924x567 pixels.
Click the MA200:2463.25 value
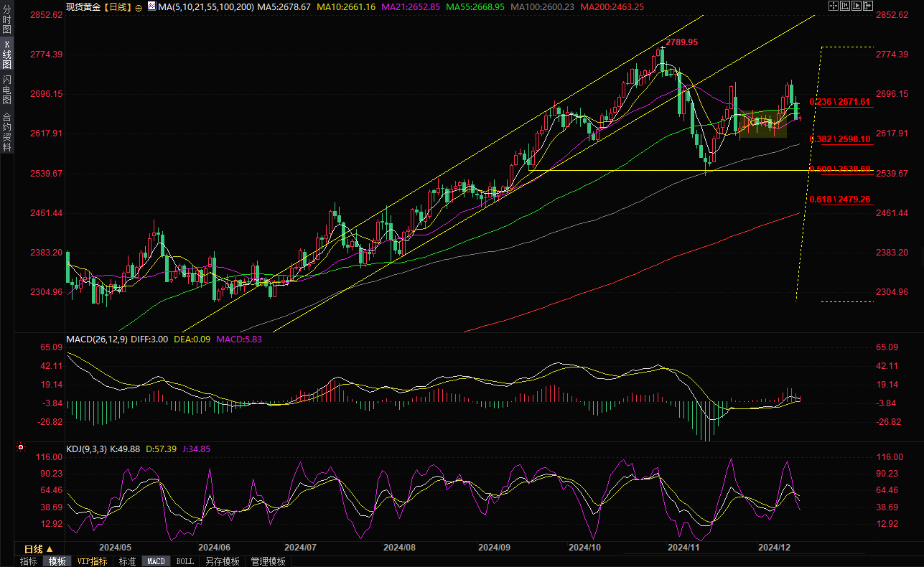click(x=612, y=6)
